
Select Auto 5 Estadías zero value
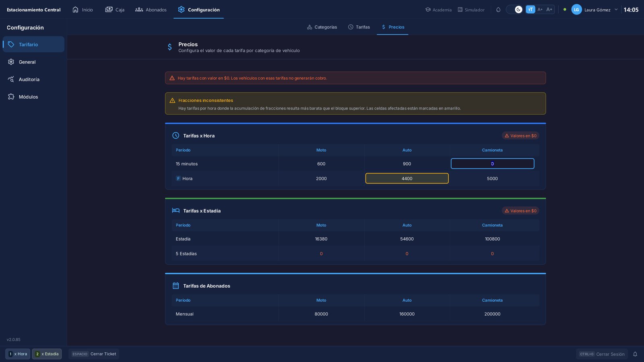coord(407,254)
